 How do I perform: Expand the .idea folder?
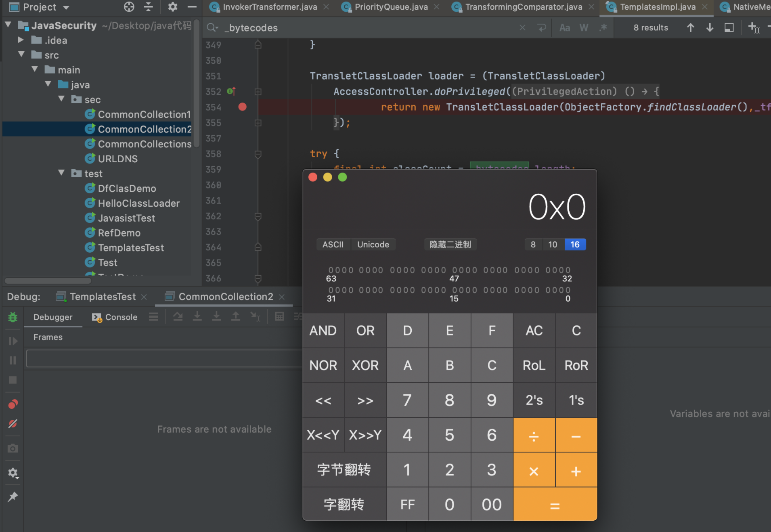point(21,40)
